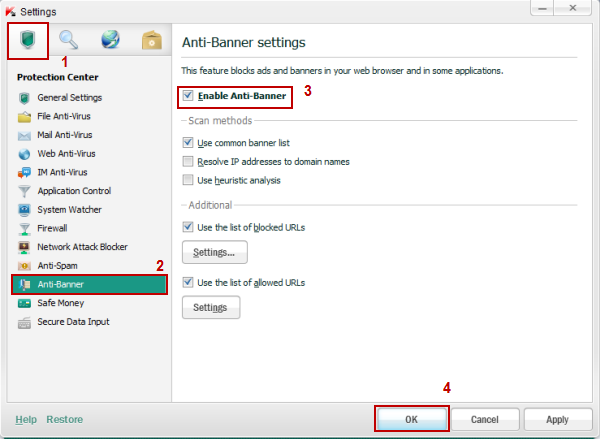Click the Firewall icon
Viewport: 600px width, 439px height.
click(x=24, y=228)
